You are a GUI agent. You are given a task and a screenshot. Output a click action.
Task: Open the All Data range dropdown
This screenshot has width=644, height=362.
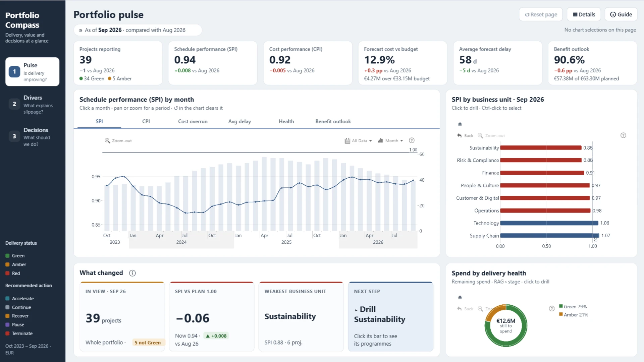pyautogui.click(x=359, y=141)
